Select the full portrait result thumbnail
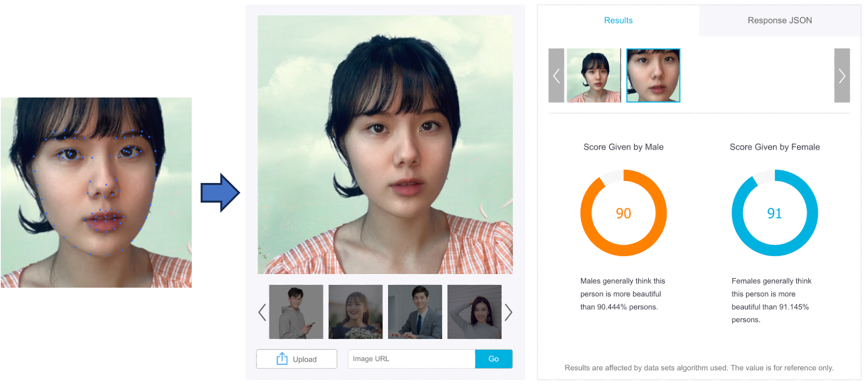Viewport: 868px width, 384px height. pos(594,75)
